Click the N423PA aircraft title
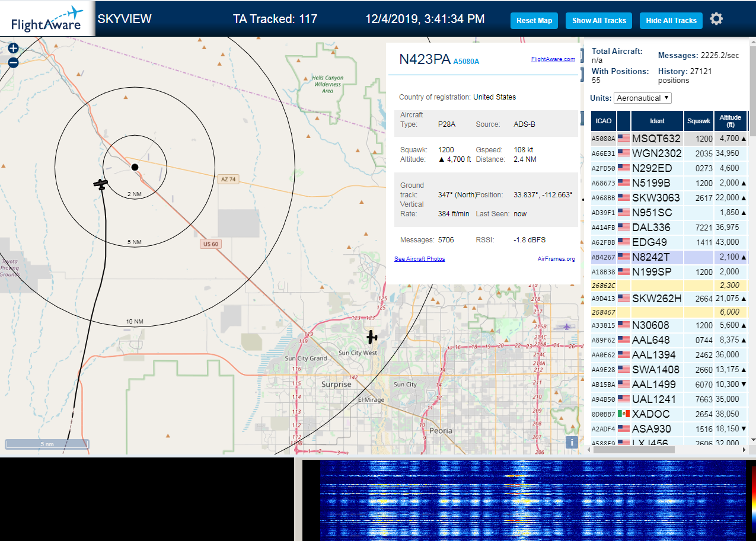The height and width of the screenshot is (541, 756). (425, 59)
